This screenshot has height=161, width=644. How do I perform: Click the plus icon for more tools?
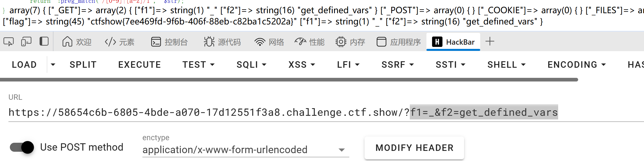click(490, 42)
